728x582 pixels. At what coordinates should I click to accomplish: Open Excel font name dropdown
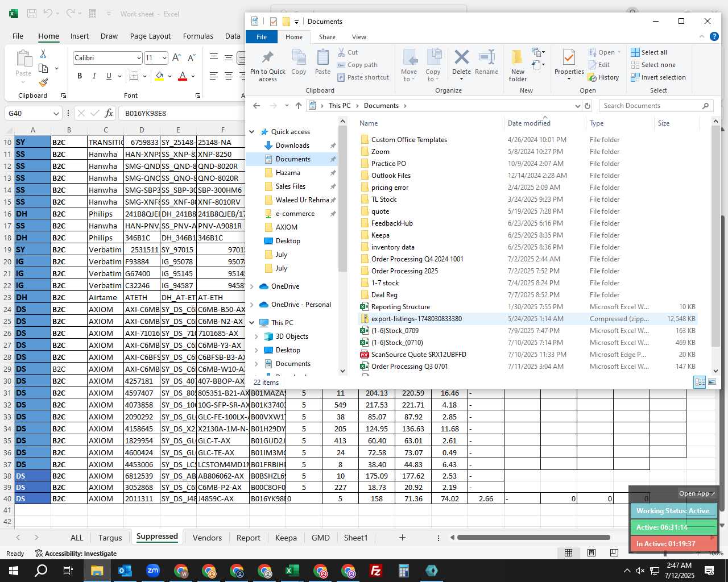pyautogui.click(x=139, y=58)
